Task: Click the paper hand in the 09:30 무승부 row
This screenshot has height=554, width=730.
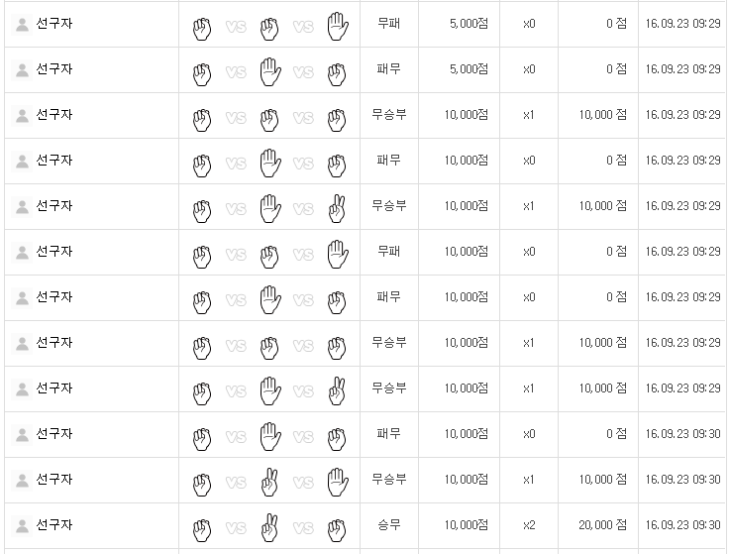Action: point(335,480)
